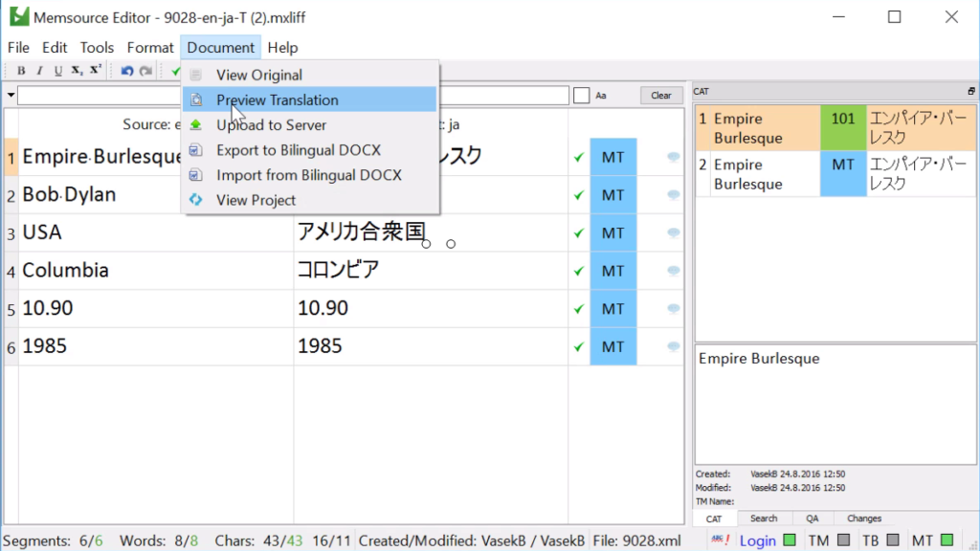Click the MT badge on USA segment

(x=613, y=233)
